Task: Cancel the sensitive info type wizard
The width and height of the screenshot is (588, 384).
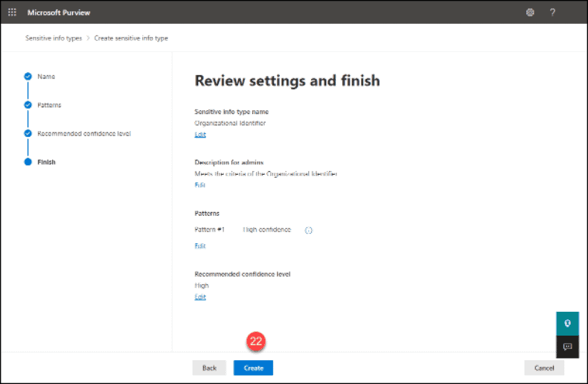Action: coord(544,368)
